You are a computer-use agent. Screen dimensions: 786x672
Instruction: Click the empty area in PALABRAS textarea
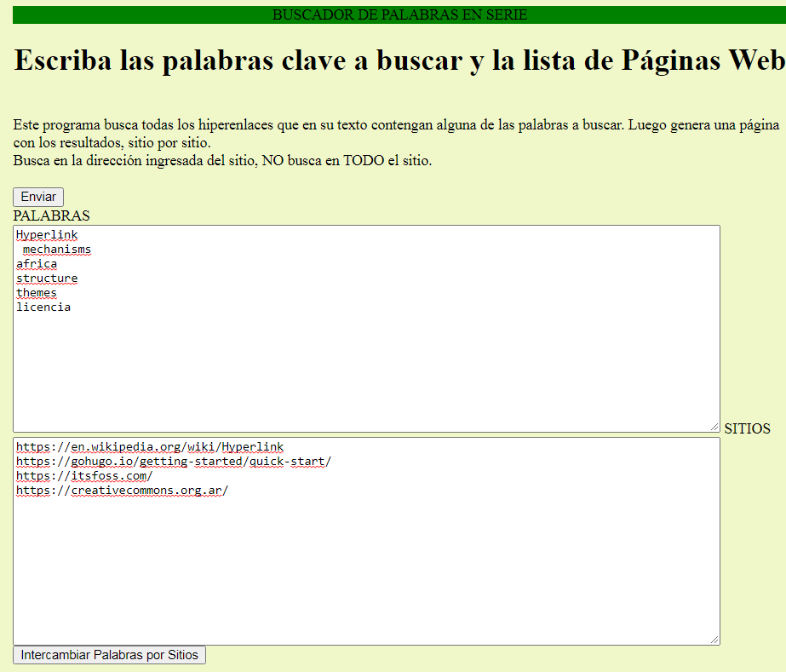tap(366, 375)
